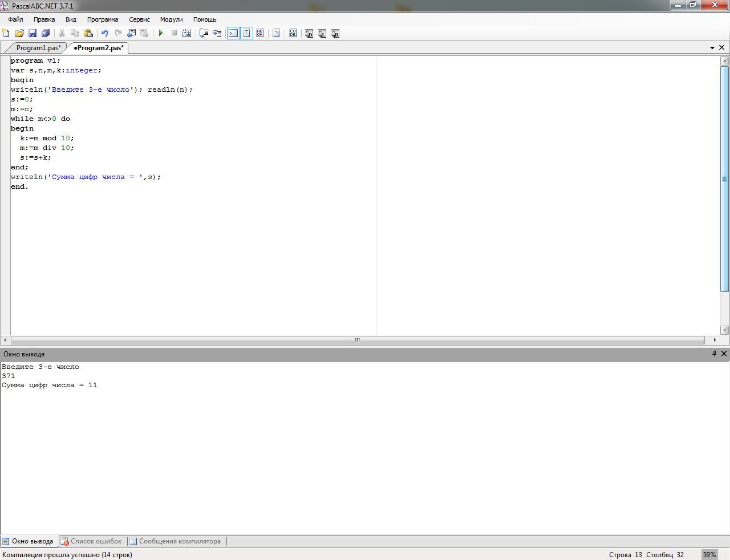This screenshot has height=560, width=730.
Task: Open Сообщения компилятора tab
Action: (175, 541)
